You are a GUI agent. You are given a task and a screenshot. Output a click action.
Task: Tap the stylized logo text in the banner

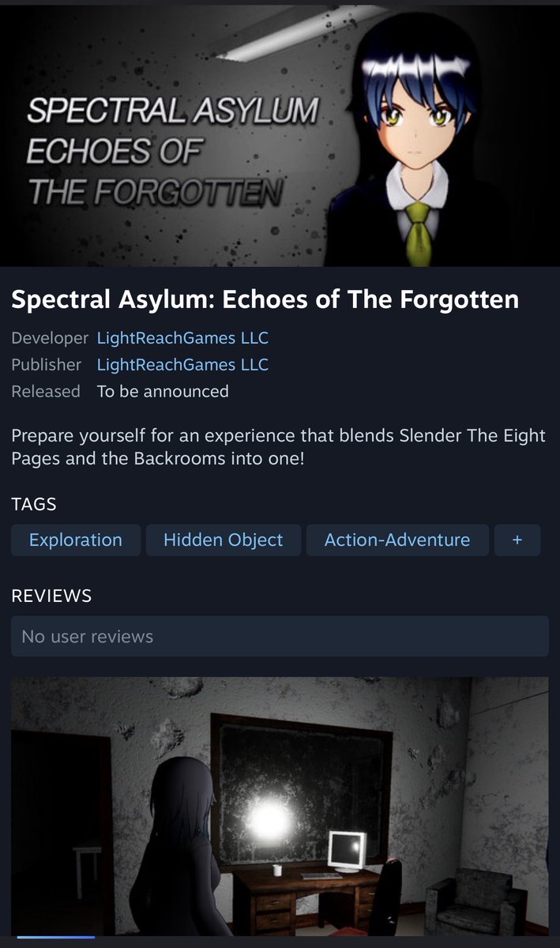click(x=172, y=152)
